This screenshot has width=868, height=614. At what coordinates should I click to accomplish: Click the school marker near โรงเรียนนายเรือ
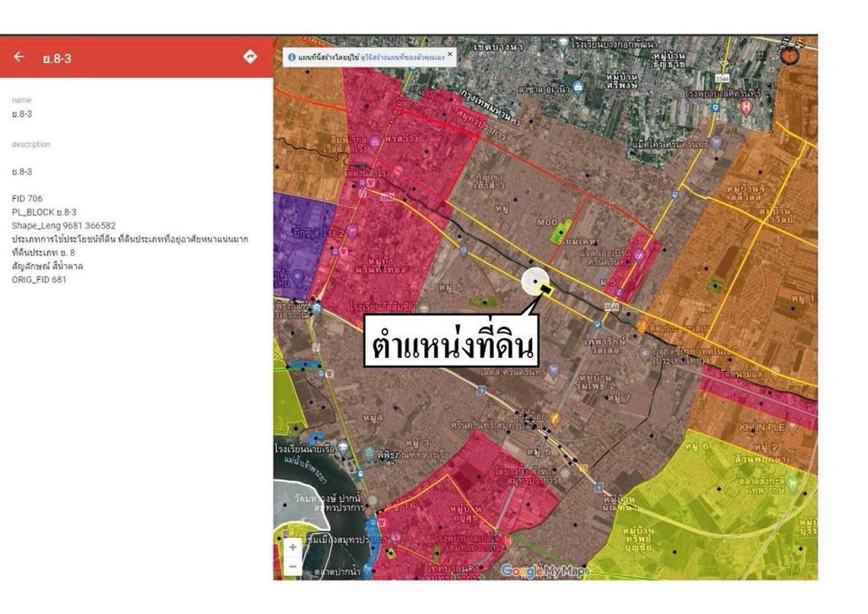click(342, 448)
